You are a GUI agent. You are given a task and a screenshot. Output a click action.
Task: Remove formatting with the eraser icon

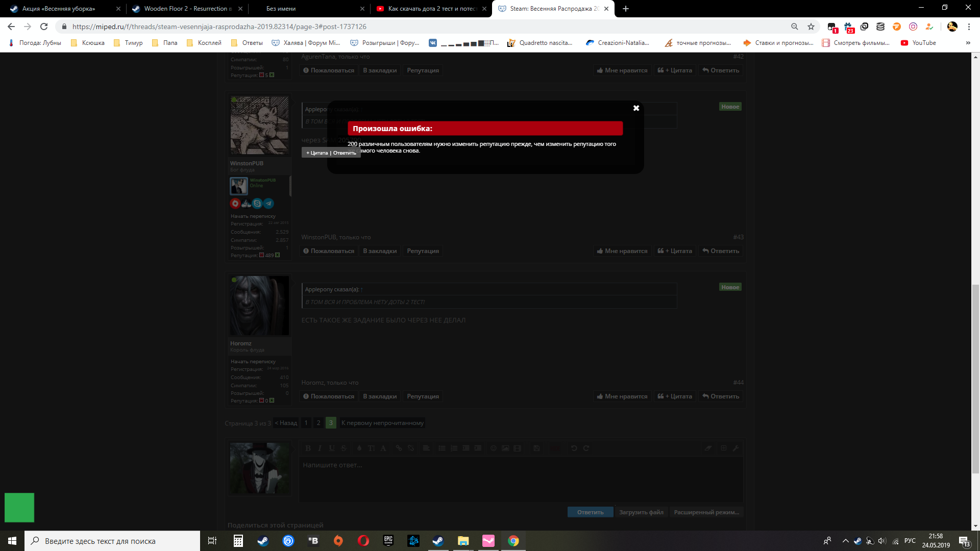(708, 448)
